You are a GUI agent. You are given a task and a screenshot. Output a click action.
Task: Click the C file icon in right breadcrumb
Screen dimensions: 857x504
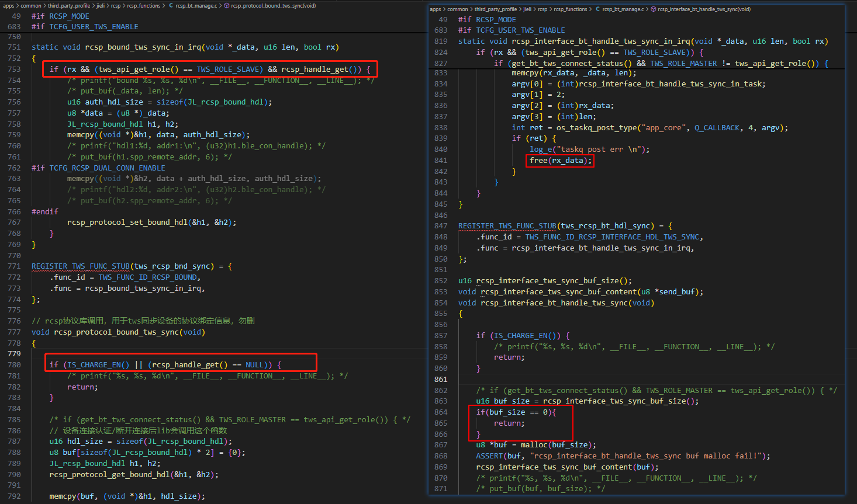tap(597, 9)
